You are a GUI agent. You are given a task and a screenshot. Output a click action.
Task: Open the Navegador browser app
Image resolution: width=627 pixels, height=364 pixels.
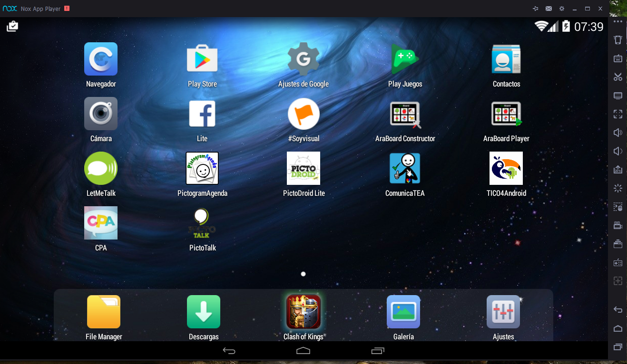tap(101, 59)
